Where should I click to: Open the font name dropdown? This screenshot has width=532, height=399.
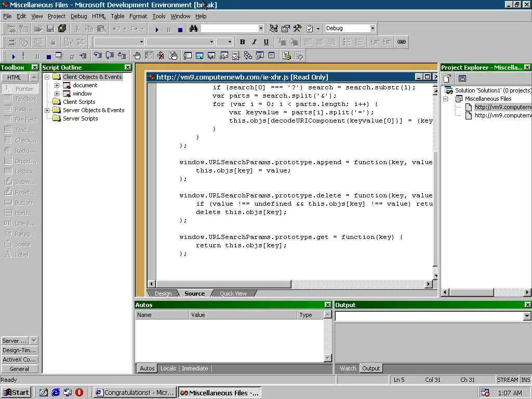pos(211,42)
